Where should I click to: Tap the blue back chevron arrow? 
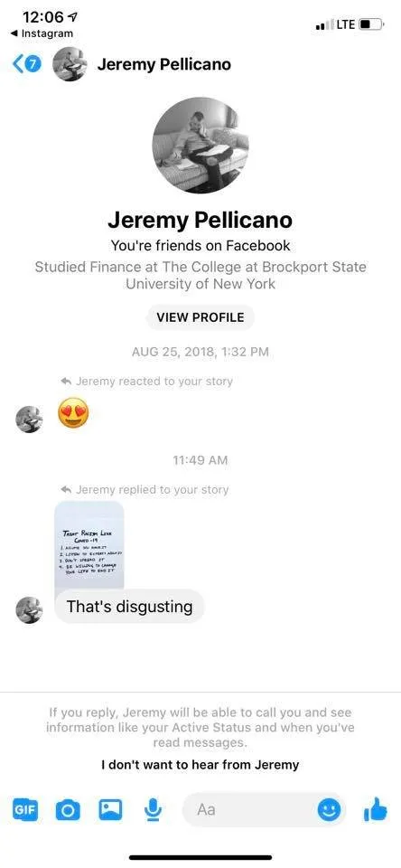click(x=18, y=64)
